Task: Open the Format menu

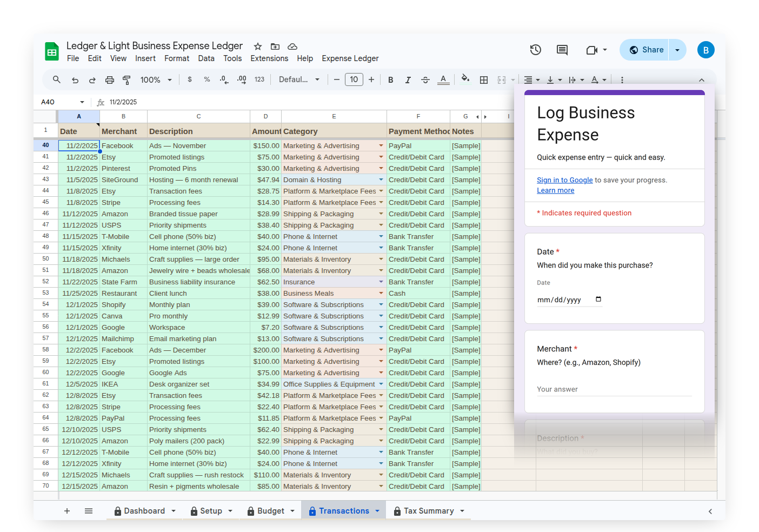Action: (177, 58)
